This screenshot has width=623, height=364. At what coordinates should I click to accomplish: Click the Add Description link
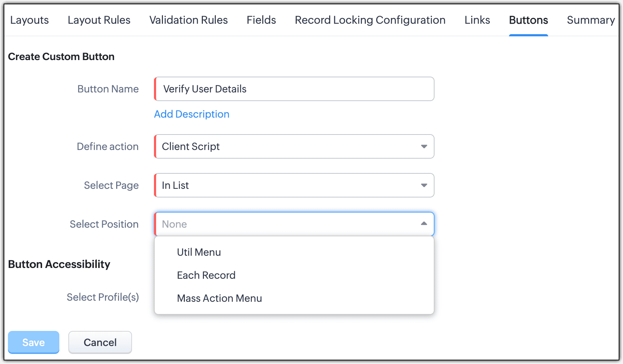pyautogui.click(x=192, y=114)
